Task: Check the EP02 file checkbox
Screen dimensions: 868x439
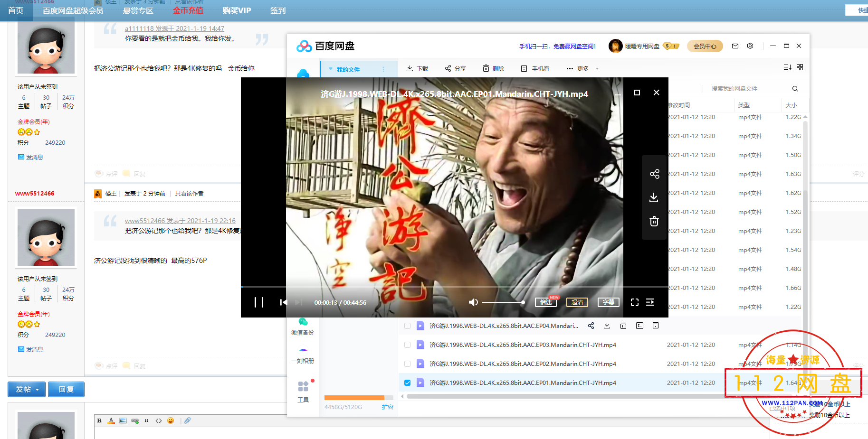Action: click(x=407, y=364)
